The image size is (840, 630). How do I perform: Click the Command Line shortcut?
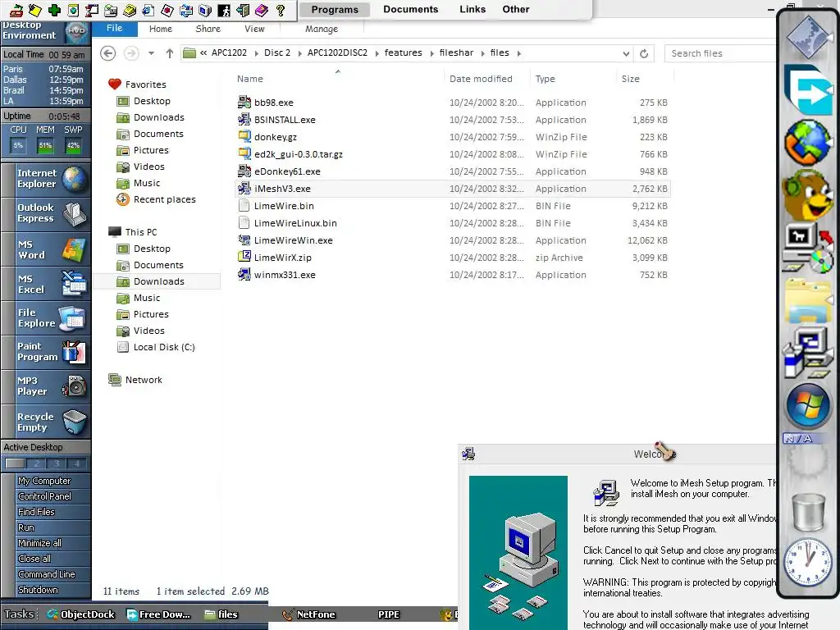47,573
